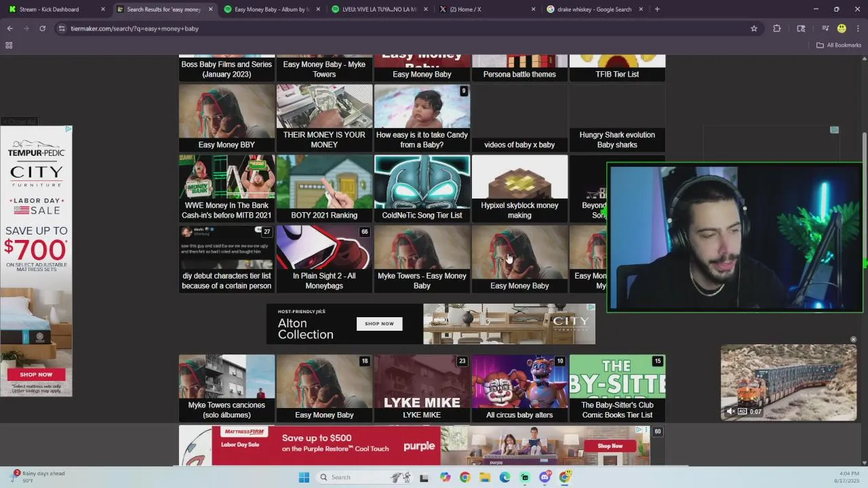This screenshot has width=868, height=488.
Task: Close the Stream - Kick Dashboard tab
Action: click(103, 9)
